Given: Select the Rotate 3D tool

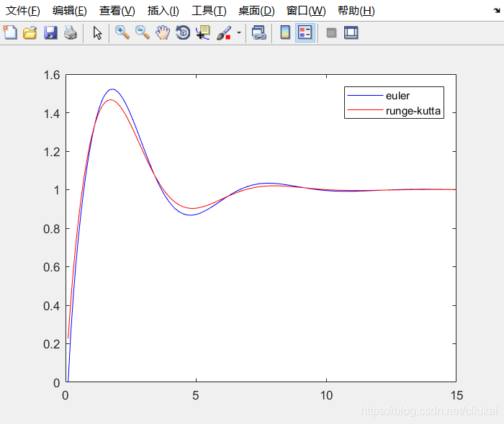Looking at the screenshot, I should [183, 33].
